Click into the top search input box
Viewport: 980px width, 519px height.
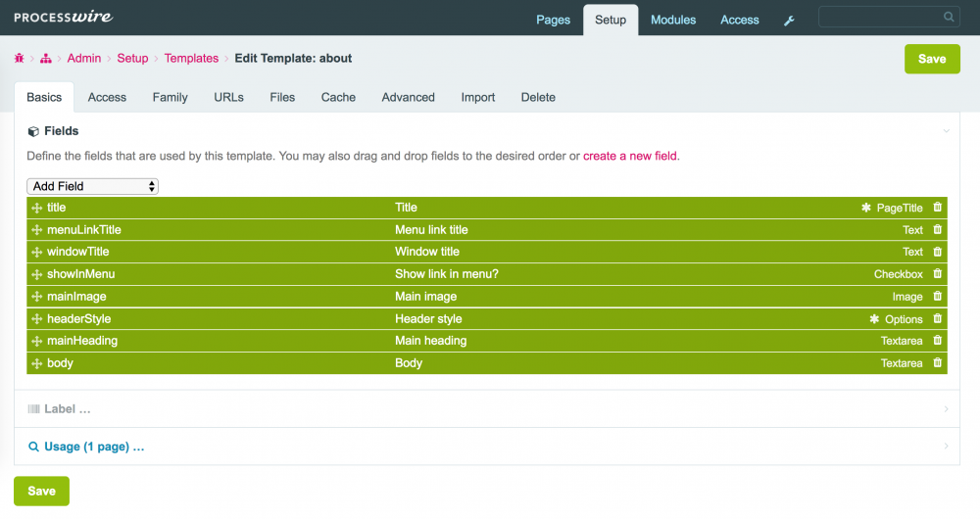pyautogui.click(x=880, y=17)
